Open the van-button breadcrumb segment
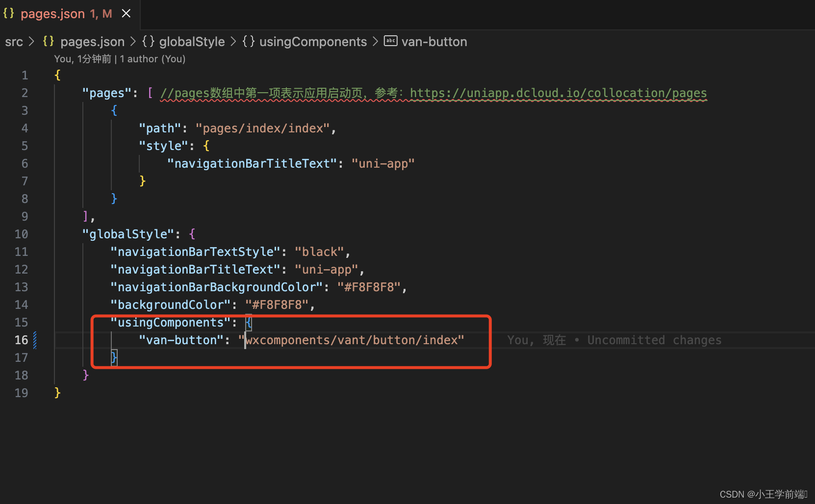This screenshot has width=815, height=504. click(x=434, y=42)
